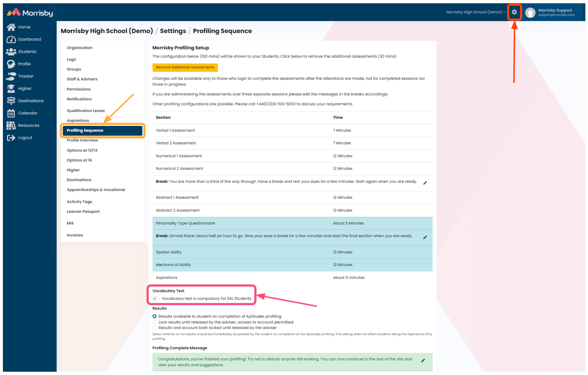Screen dimensions: 588x375
Task: Click the Numerical 2 Assessment row
Action: point(293,169)
